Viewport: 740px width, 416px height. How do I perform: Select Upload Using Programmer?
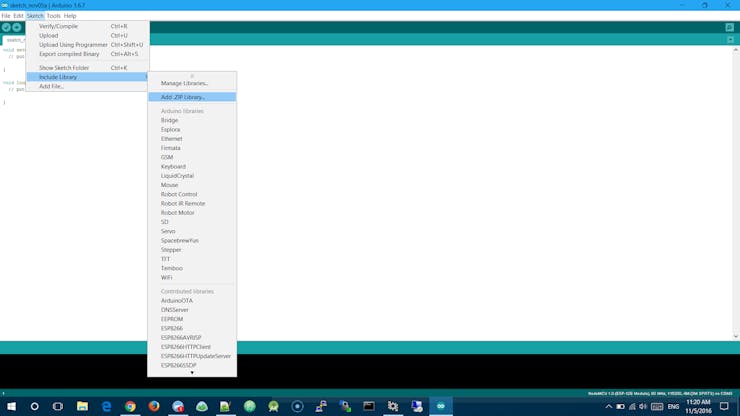88,45
